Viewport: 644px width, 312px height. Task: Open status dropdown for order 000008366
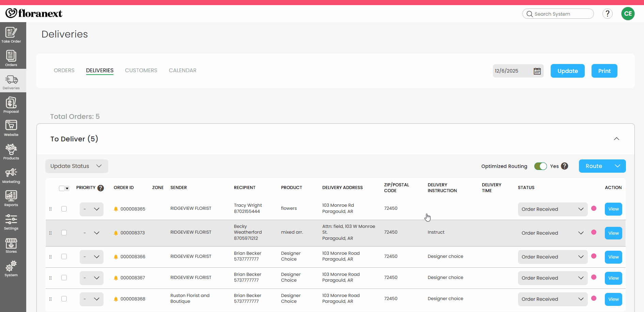click(x=553, y=257)
